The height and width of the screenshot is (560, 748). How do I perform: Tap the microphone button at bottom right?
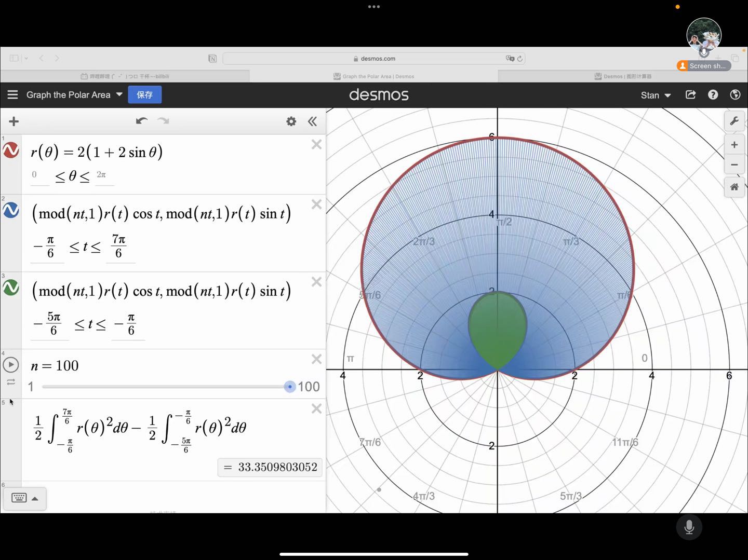(x=689, y=527)
